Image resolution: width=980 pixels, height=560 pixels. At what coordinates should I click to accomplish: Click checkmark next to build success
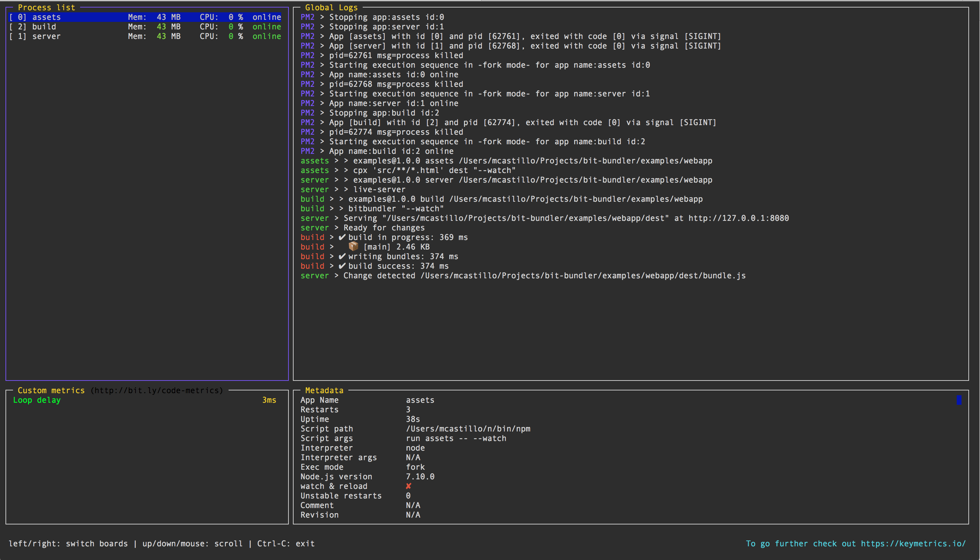342,266
